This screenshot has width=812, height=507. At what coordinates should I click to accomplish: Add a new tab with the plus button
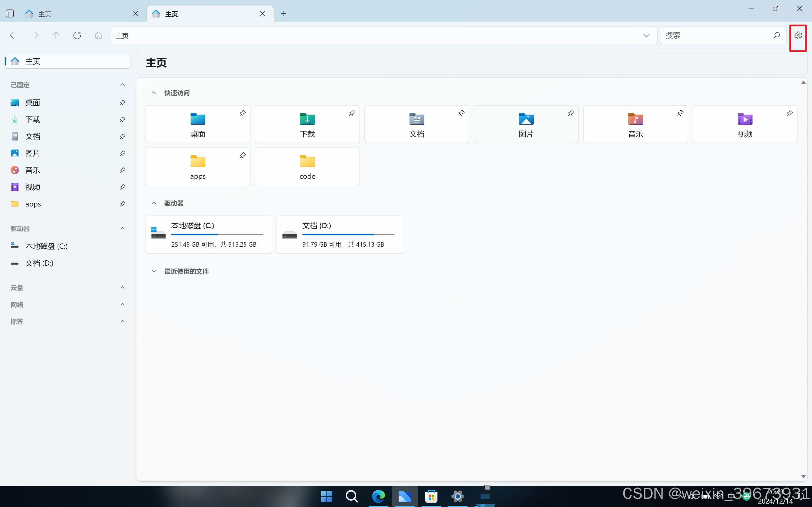tap(284, 13)
